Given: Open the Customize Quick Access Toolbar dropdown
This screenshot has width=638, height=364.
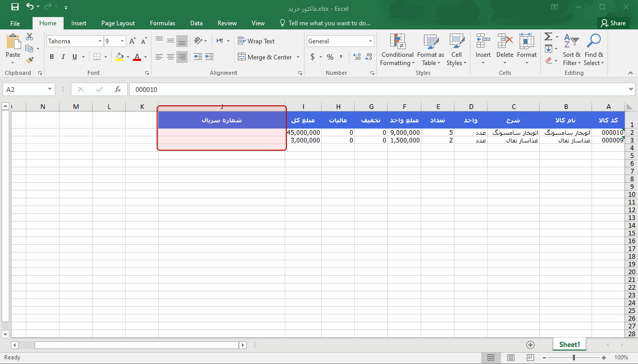Looking at the screenshot, I should pyautogui.click(x=65, y=8).
